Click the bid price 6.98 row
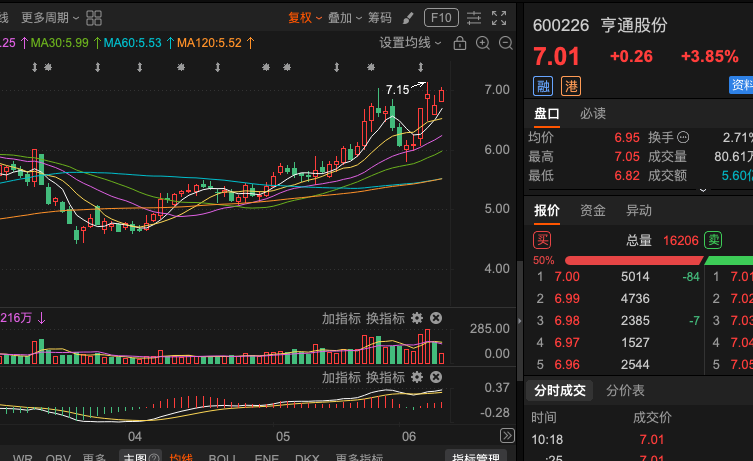 pyautogui.click(x=616, y=321)
